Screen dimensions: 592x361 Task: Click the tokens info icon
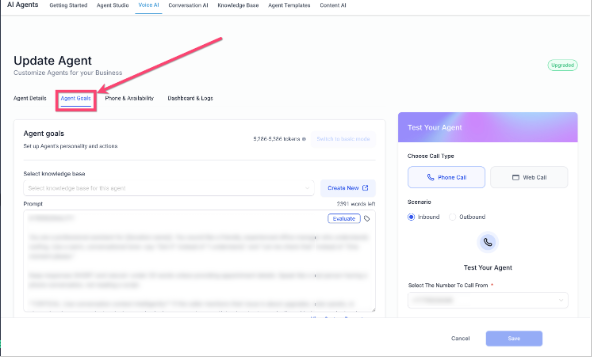(x=304, y=139)
